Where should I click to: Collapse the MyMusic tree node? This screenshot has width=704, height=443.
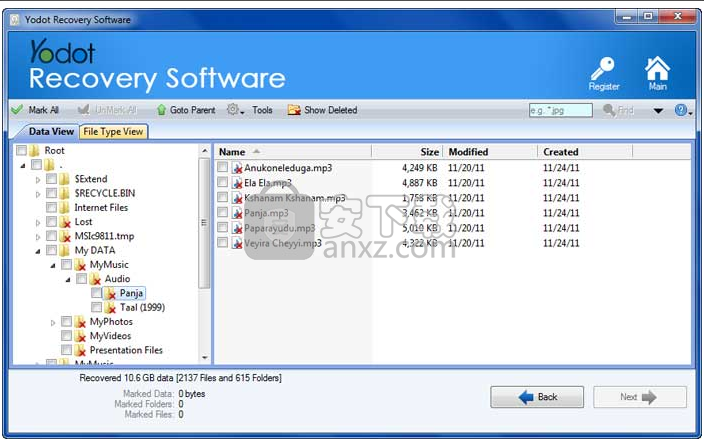pyautogui.click(x=53, y=266)
